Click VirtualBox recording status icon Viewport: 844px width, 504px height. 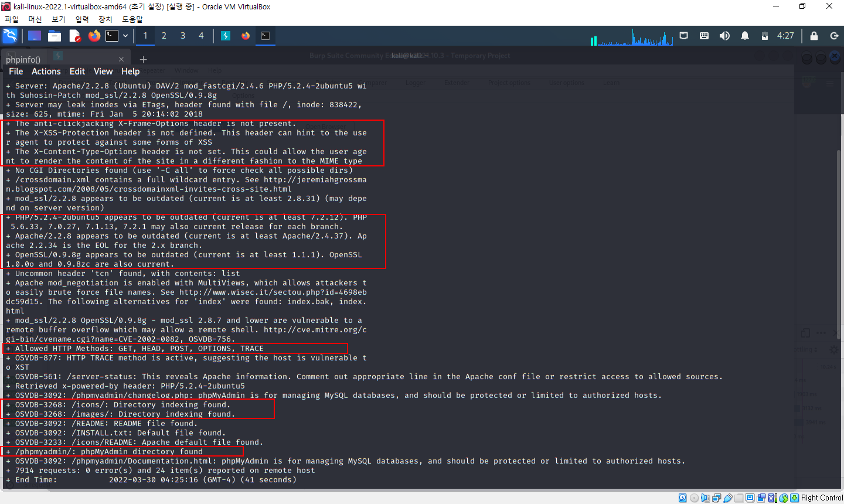coord(761,498)
